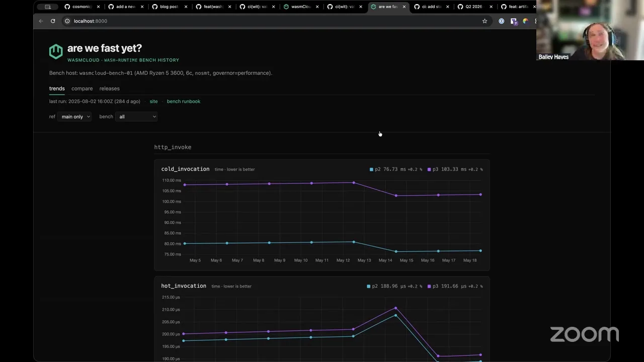Close the 'blog post' tab
The image size is (644, 362).
point(186,7)
